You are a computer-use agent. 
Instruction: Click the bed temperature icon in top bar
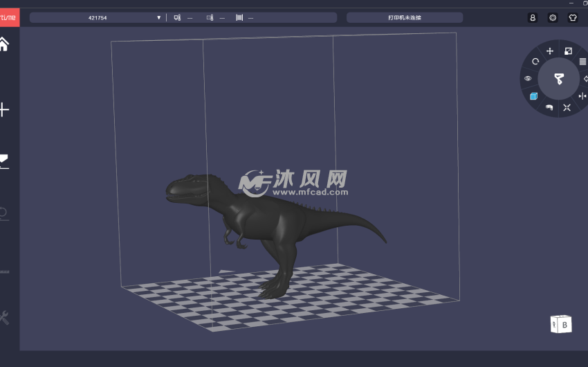(x=210, y=17)
